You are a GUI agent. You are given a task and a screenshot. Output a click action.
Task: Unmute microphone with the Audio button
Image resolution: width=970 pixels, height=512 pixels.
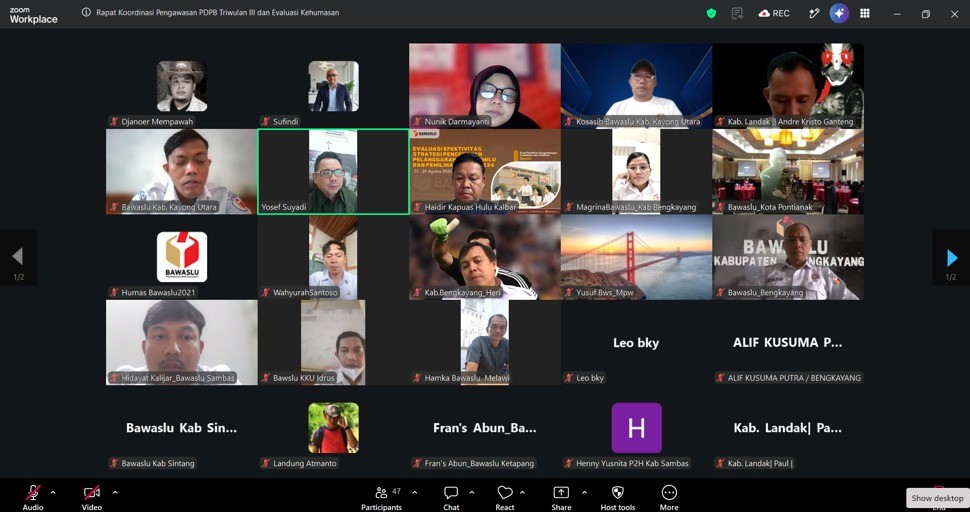(33, 497)
